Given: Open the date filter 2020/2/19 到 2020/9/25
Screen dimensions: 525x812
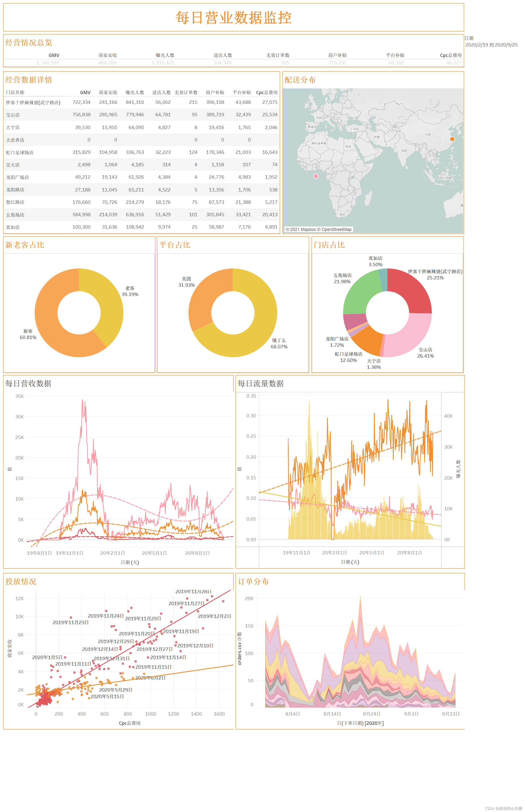Looking at the screenshot, I should point(491,45).
